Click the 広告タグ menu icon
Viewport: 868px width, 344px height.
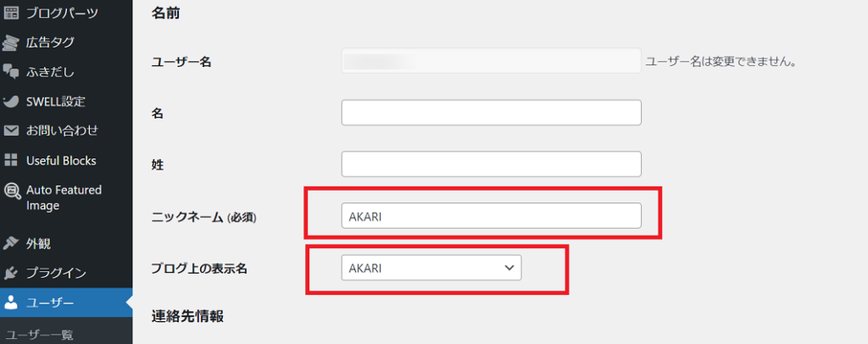tap(10, 42)
